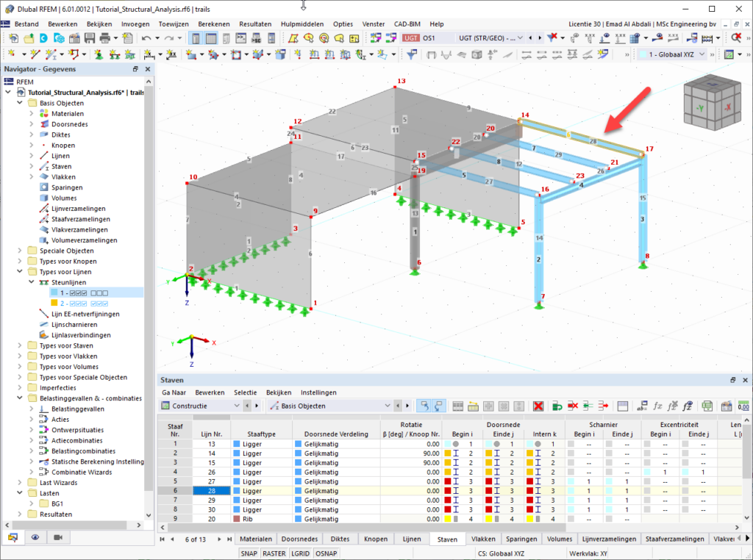Toggle the Navigator panel button

click(x=196, y=38)
